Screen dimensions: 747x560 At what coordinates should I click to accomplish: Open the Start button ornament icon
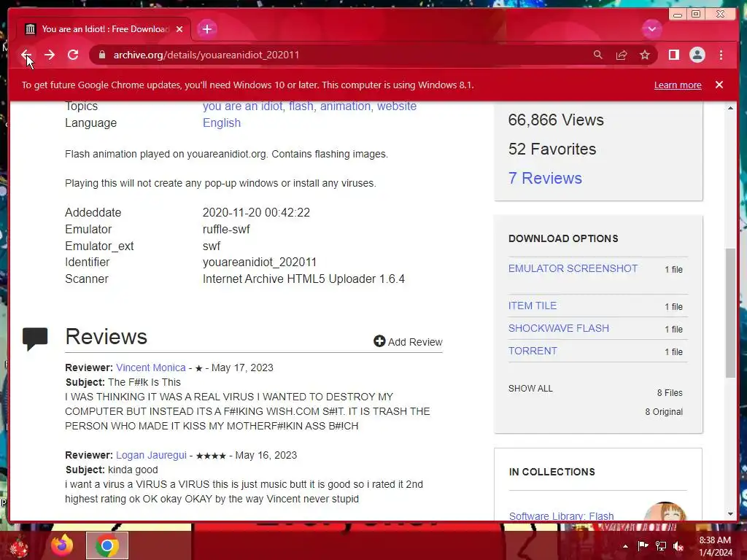tap(19, 546)
